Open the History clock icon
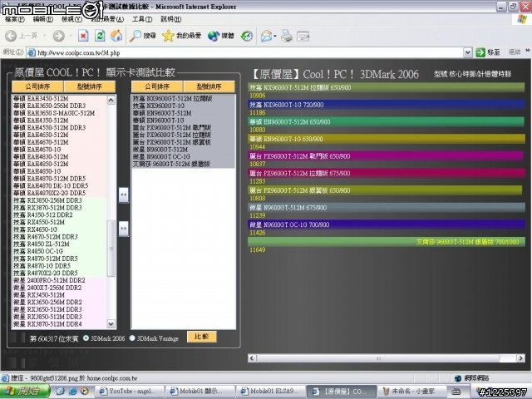Image resolution: width=532 pixels, height=399 pixels. point(247,36)
